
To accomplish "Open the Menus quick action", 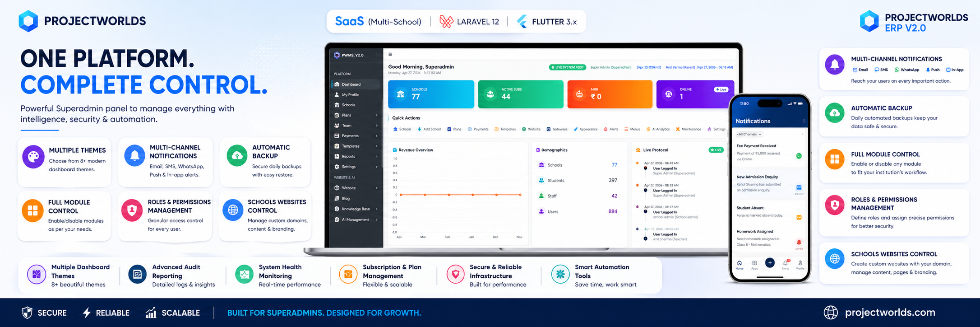I will (x=632, y=129).
